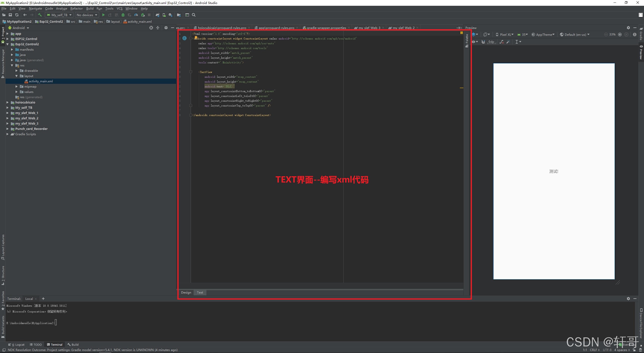The height and width of the screenshot is (353, 644).
Task: Click Clear All Constraints icon
Action: point(501,42)
